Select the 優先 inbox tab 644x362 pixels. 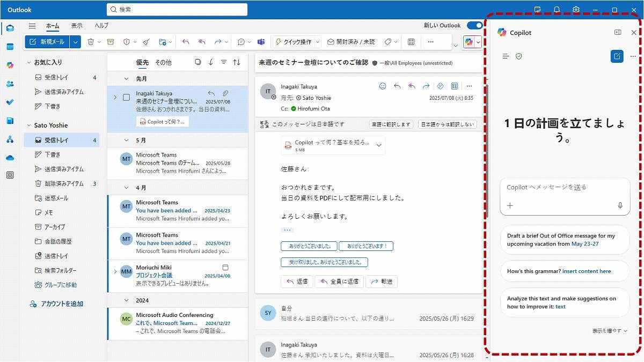pos(142,62)
